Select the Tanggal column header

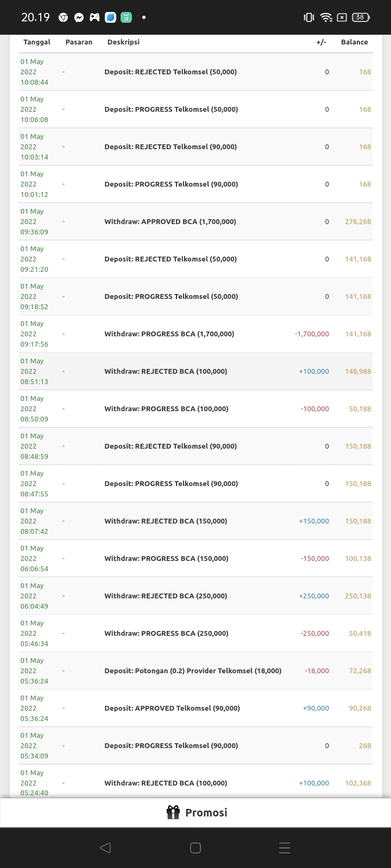pyautogui.click(x=37, y=42)
